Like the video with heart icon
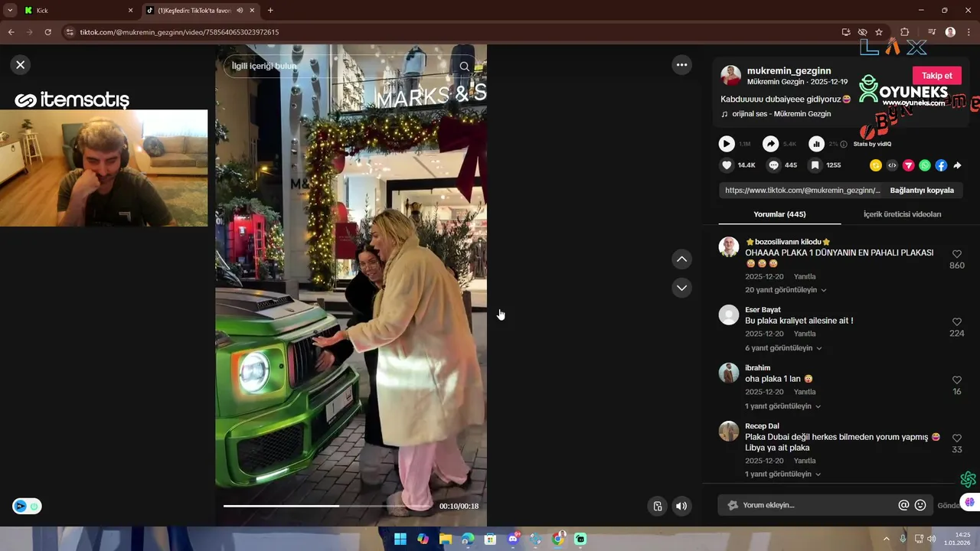The height and width of the screenshot is (551, 980). (x=727, y=165)
